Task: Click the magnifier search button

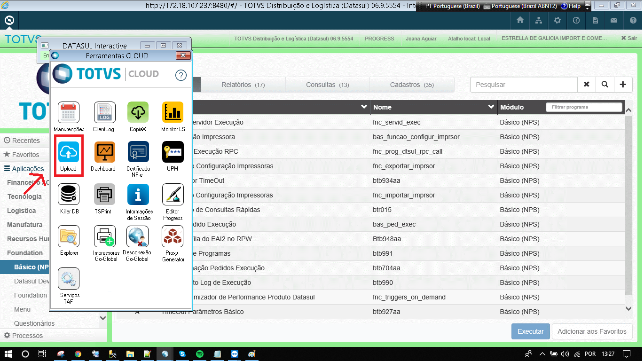Action: tap(605, 85)
